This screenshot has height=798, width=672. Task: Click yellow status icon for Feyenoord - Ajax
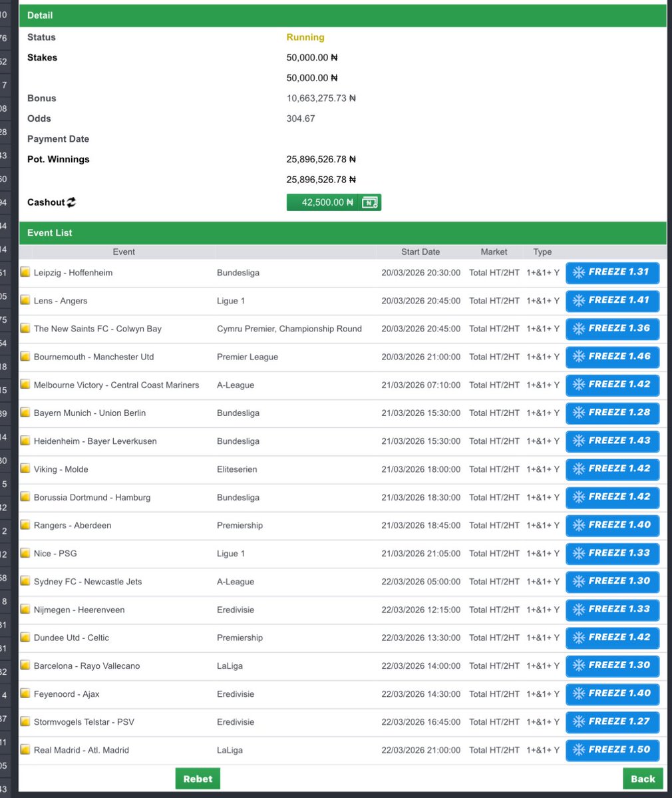[x=25, y=693]
